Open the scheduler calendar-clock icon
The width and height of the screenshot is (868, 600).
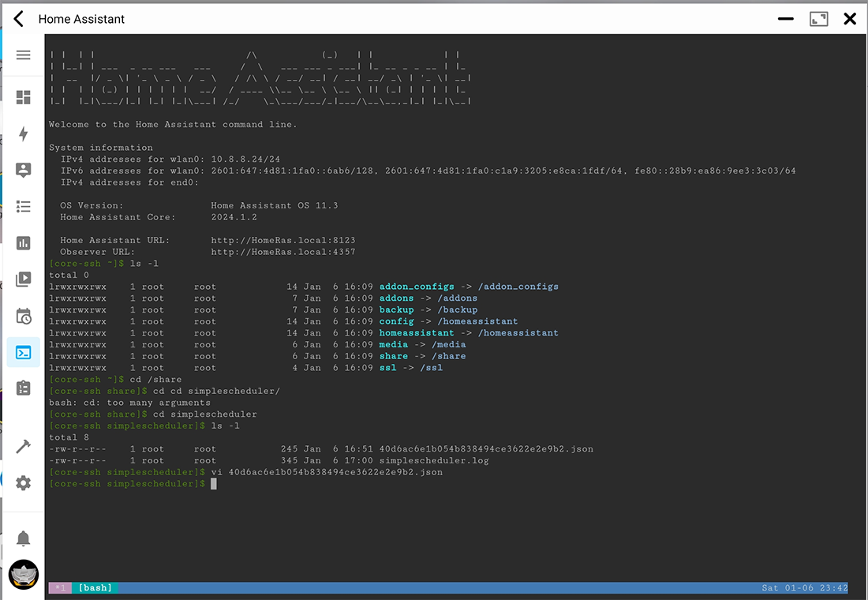[x=23, y=316]
